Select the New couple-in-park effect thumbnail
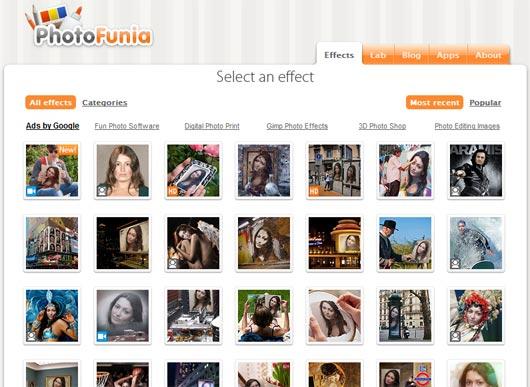This screenshot has width=530, height=387. (x=52, y=170)
